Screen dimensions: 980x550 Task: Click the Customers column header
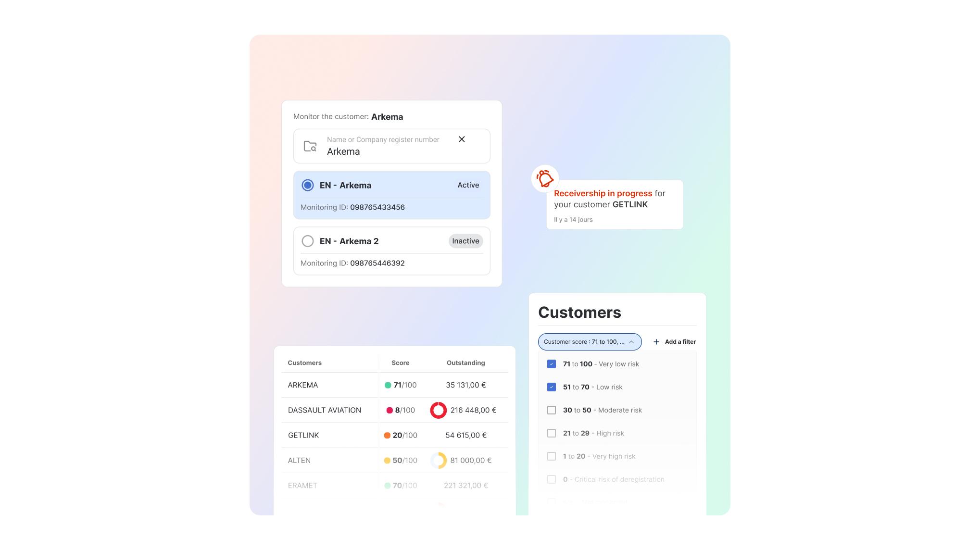304,363
